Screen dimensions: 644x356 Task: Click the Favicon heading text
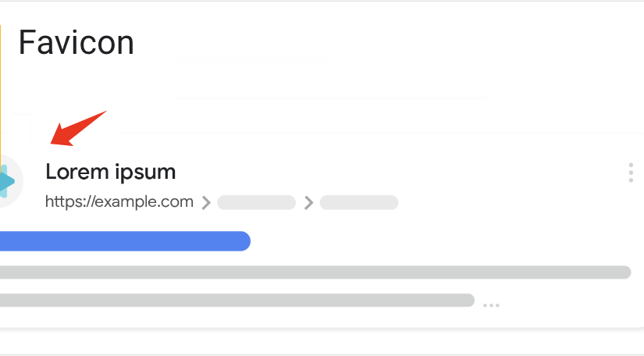pos(76,42)
